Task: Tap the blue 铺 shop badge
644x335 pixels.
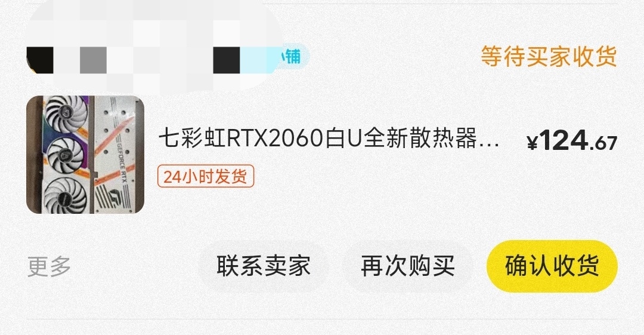Action: point(292,56)
